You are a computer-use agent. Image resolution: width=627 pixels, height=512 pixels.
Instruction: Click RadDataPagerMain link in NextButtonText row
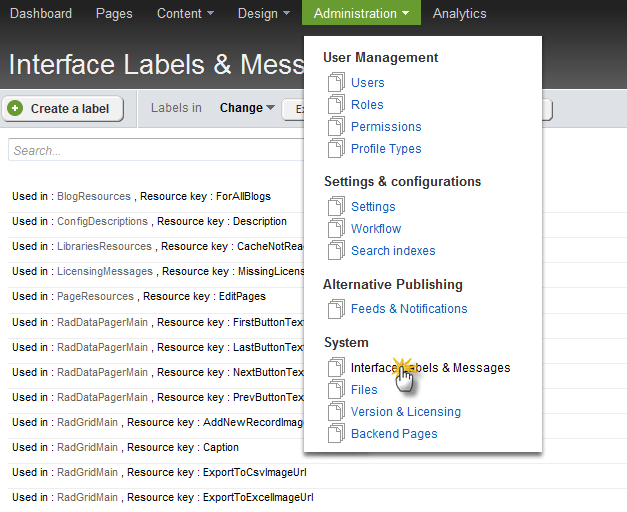tap(102, 372)
